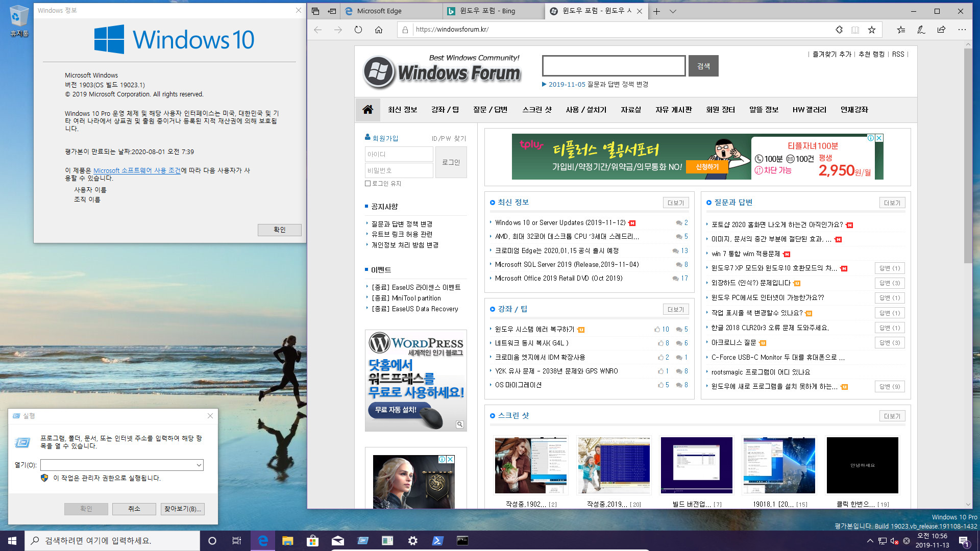Expand the open tabs list chevron
The height and width of the screenshot is (551, 980).
(x=672, y=11)
